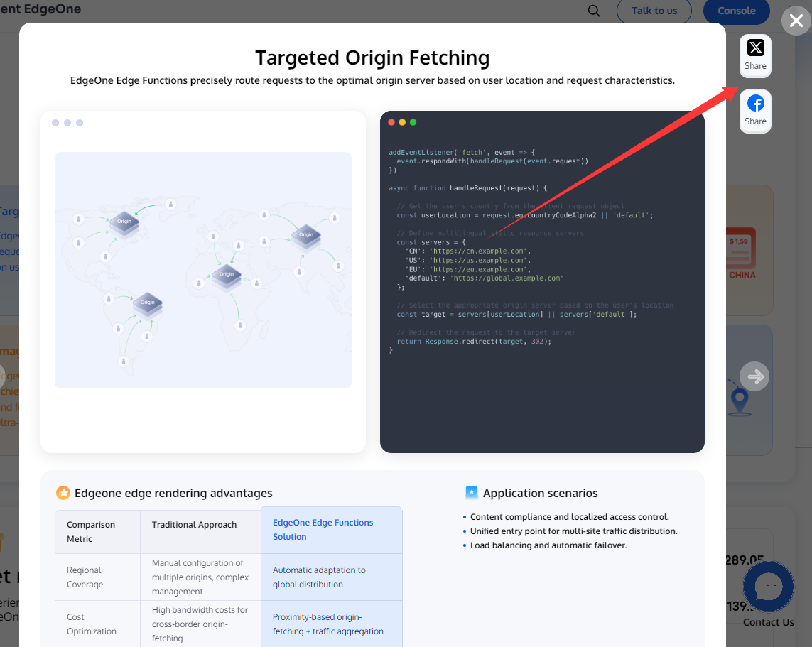
Task: Click the search magnifier icon in header
Action: point(594,11)
